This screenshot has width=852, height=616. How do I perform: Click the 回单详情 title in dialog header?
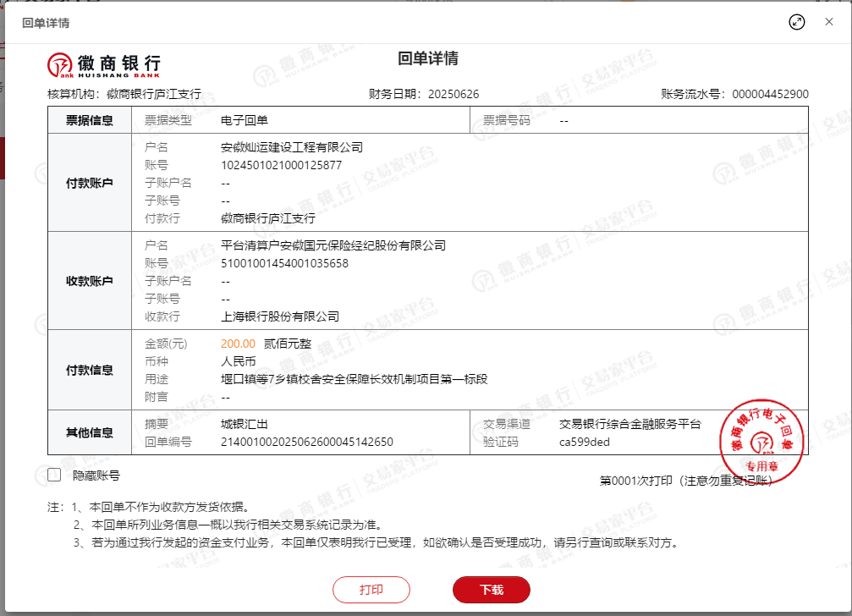click(46, 22)
